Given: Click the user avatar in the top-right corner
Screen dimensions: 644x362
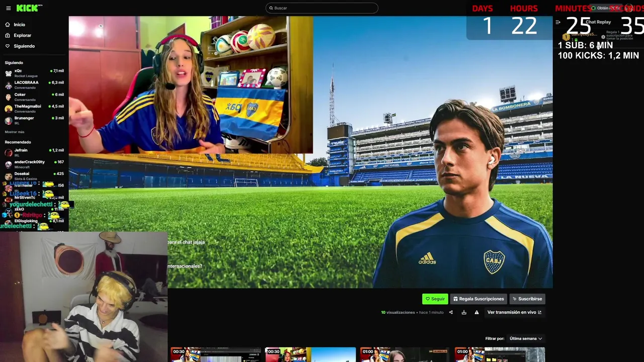Looking at the screenshot, I should point(628,8).
